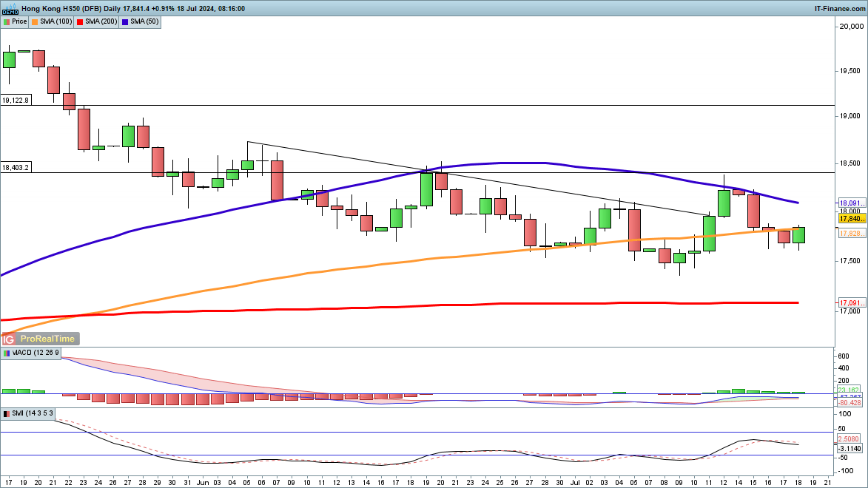Click the MACD indicator color icon
The height and width of the screenshot is (488, 868).
pos(6,353)
